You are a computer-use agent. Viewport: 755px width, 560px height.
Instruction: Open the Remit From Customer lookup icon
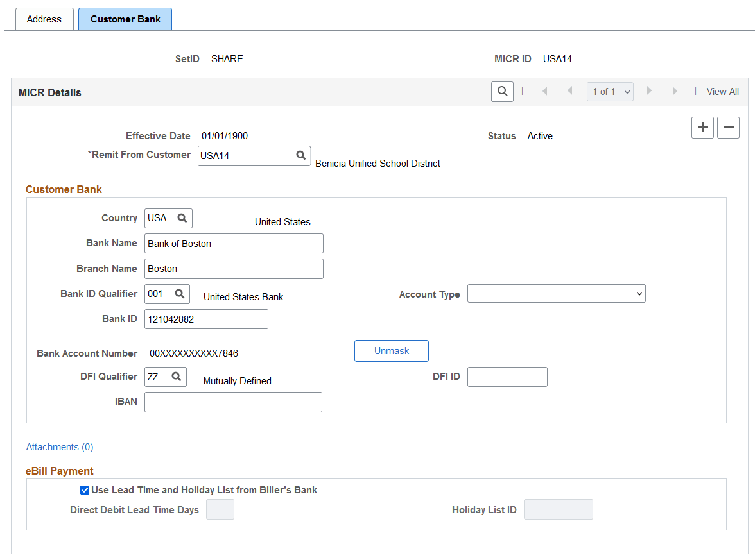tap(300, 155)
